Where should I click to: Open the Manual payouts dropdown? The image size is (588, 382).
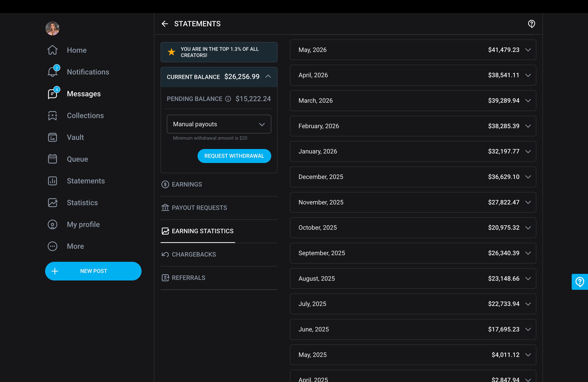(219, 124)
